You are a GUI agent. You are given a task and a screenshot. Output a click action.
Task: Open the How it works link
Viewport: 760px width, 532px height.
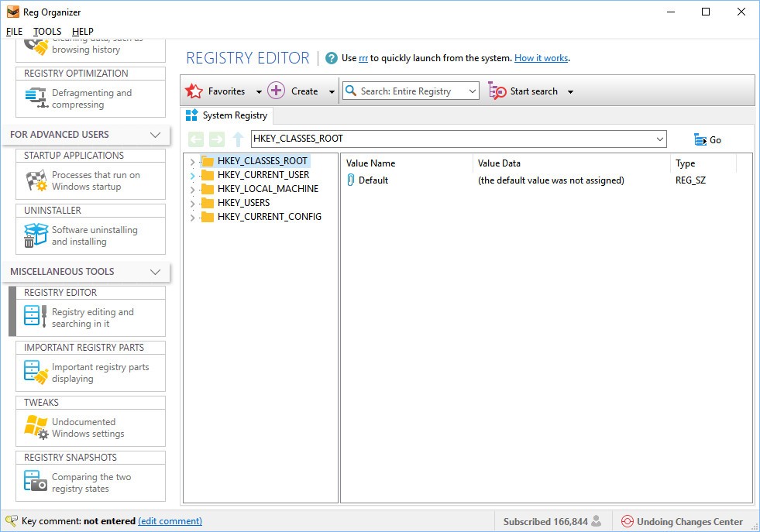click(541, 58)
